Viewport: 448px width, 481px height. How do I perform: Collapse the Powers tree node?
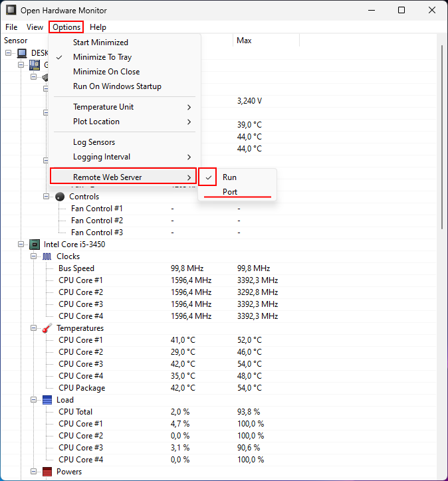(34, 472)
